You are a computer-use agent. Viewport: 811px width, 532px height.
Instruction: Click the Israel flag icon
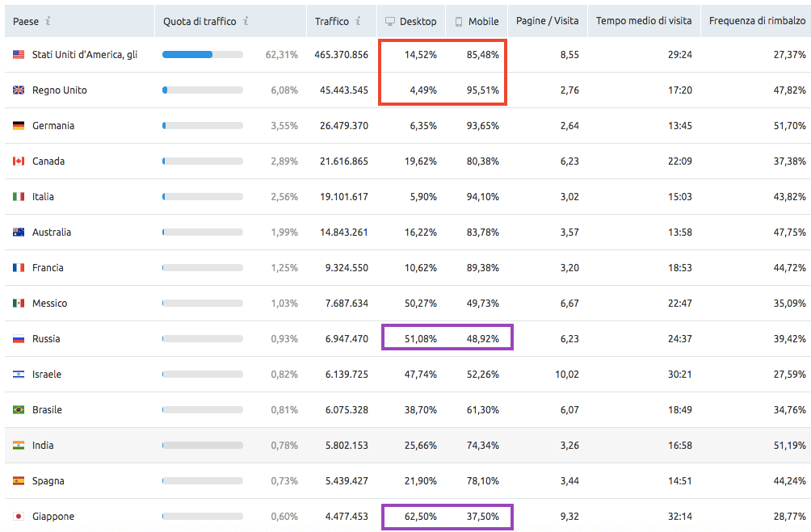coord(19,375)
